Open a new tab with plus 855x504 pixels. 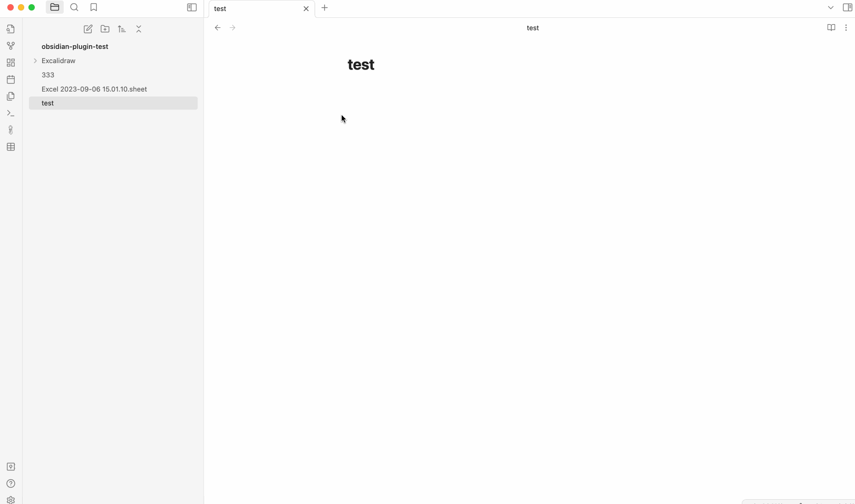click(324, 7)
